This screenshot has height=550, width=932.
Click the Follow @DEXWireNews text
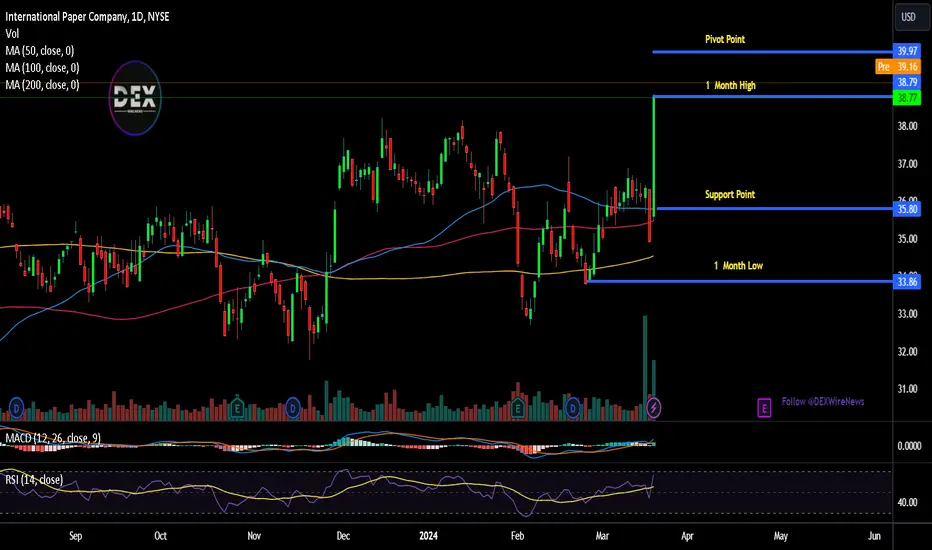tap(823, 401)
